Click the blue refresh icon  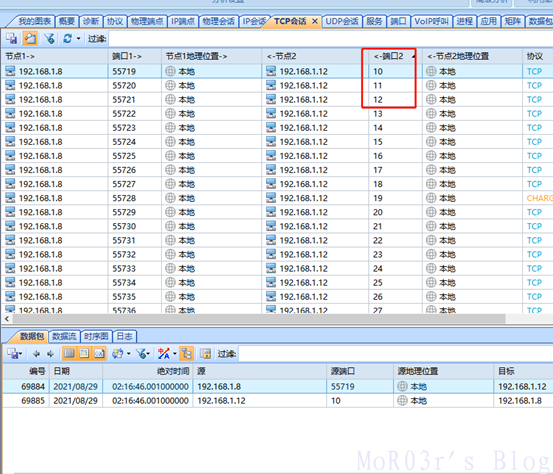pyautogui.click(x=67, y=38)
